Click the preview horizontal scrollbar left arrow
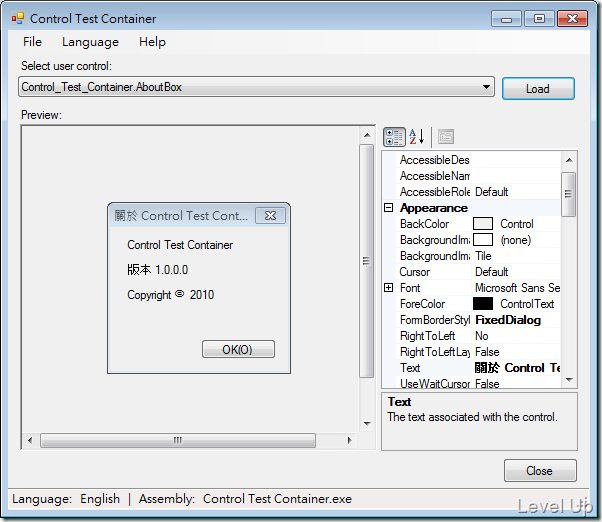 tap(30, 440)
